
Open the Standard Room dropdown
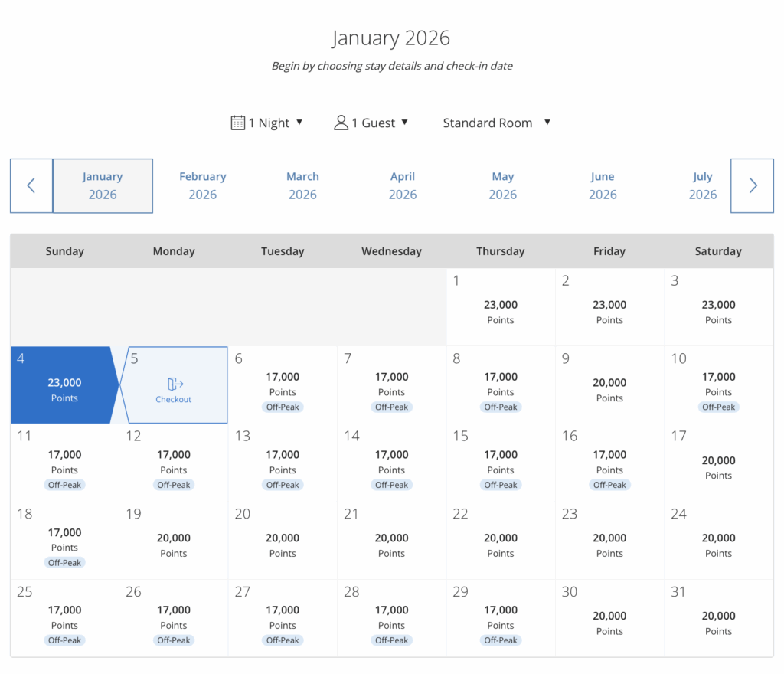496,123
